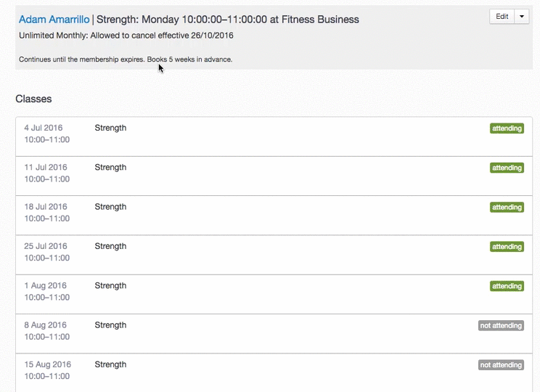Select the Strength class on 1 Aug 2016
Image resolution: width=540 pixels, height=392 pixels.
click(110, 286)
